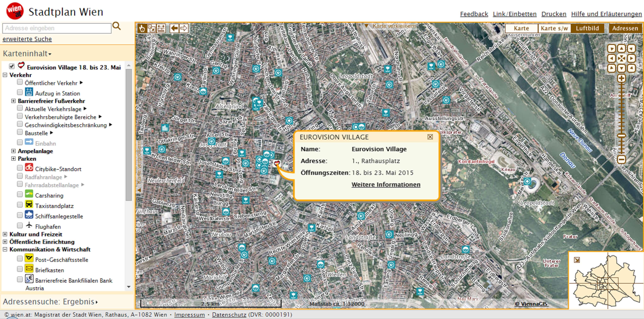Pan the map south with down arrow
This screenshot has height=319, width=644.
coord(621,68)
